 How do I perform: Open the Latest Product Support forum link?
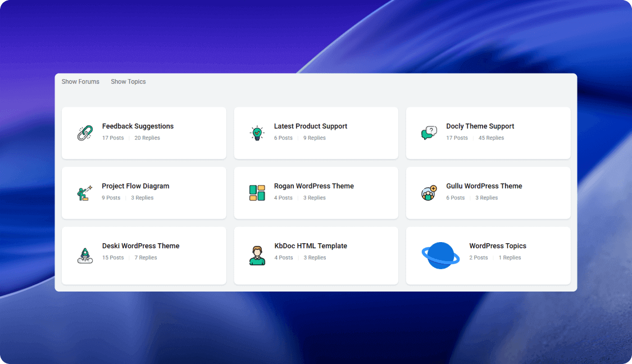click(310, 126)
